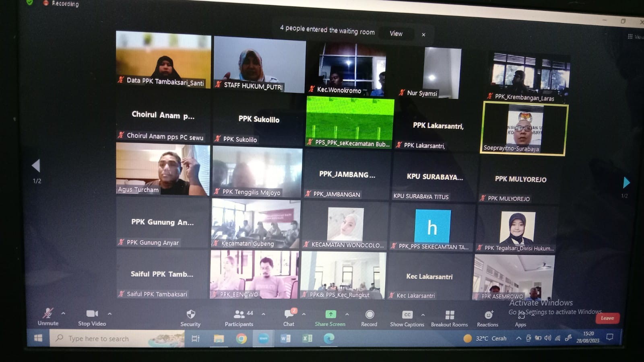Click the red Leave button
Viewport: 644px width, 362px height.
click(607, 318)
